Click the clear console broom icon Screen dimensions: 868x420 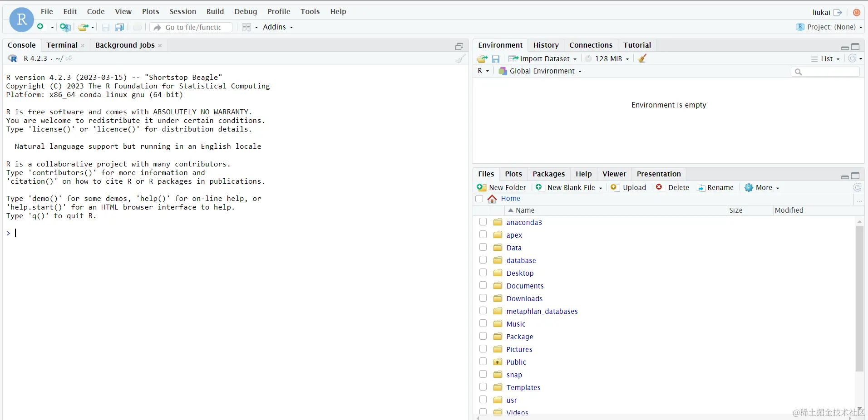[460, 59]
